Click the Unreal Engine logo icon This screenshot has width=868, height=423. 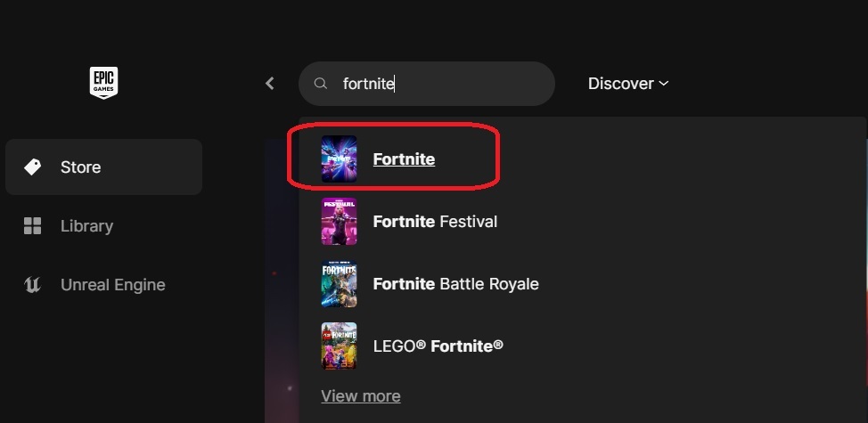[x=33, y=285]
